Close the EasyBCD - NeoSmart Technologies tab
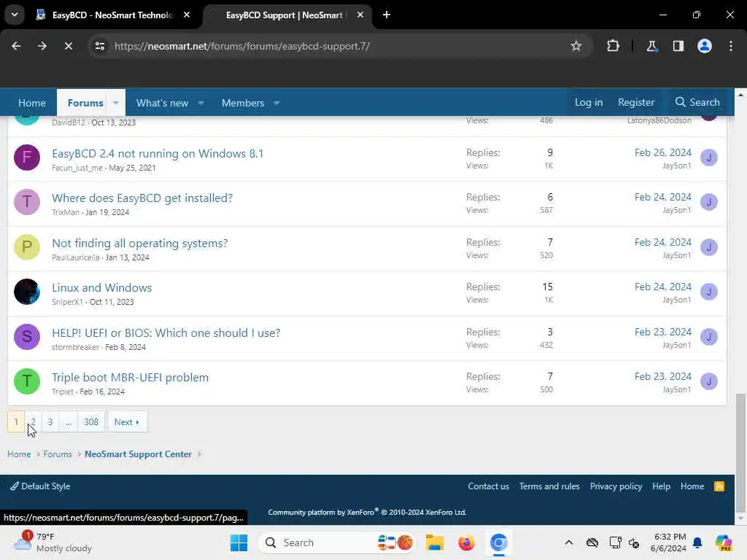Viewport: 747px width, 560px height. (187, 15)
